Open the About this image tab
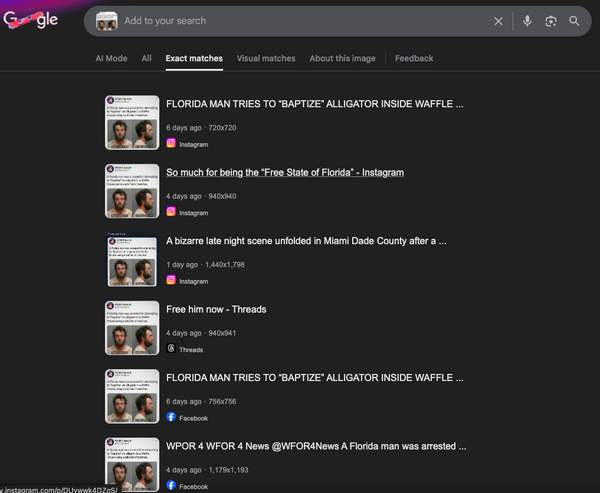 [342, 58]
